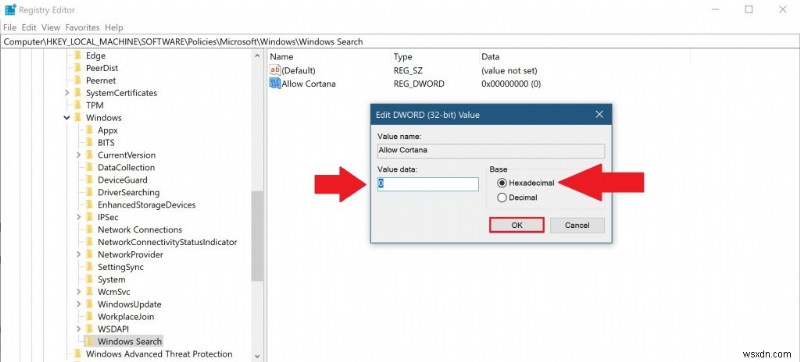Select the System key label
The height and width of the screenshot is (362, 800).
pyautogui.click(x=111, y=279)
